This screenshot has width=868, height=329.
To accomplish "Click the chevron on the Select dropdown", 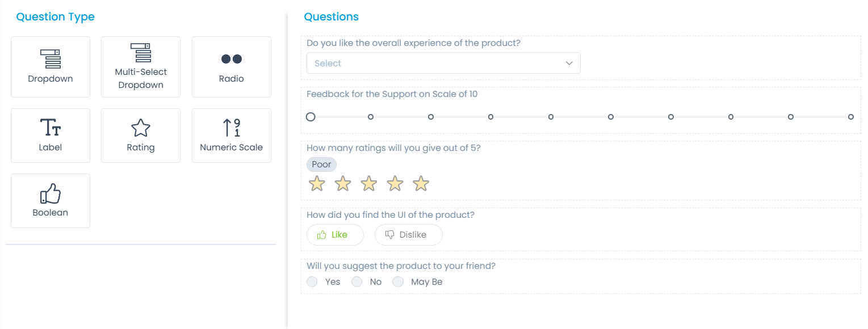I will (x=569, y=63).
